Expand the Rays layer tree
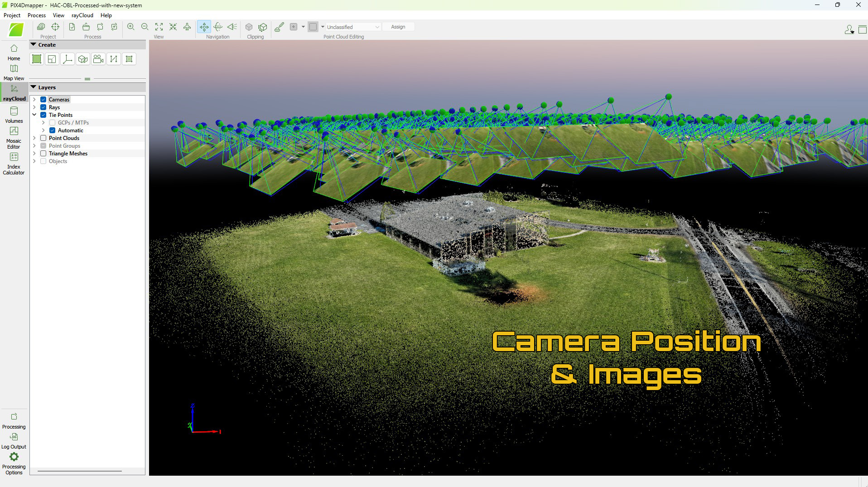Screen dimensions: 868x487 coord(34,107)
